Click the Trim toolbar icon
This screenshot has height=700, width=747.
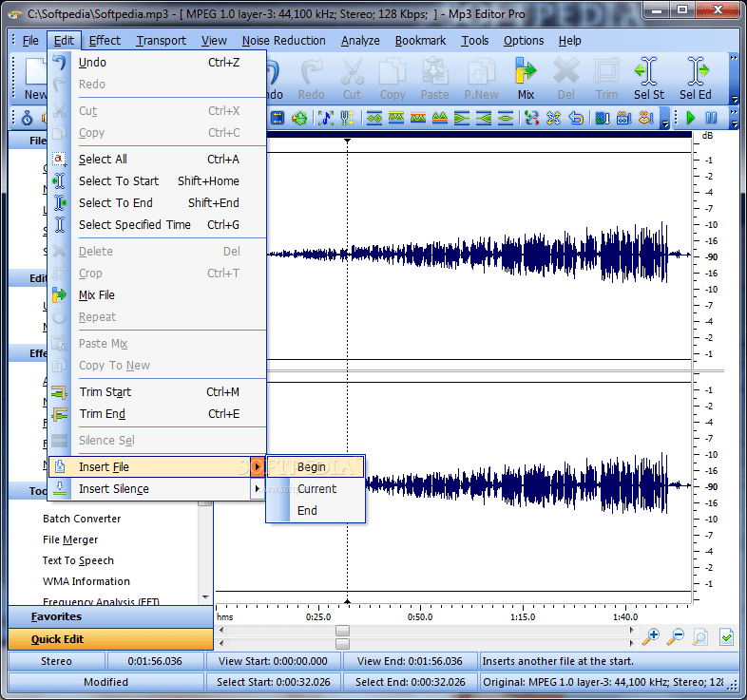[606, 78]
